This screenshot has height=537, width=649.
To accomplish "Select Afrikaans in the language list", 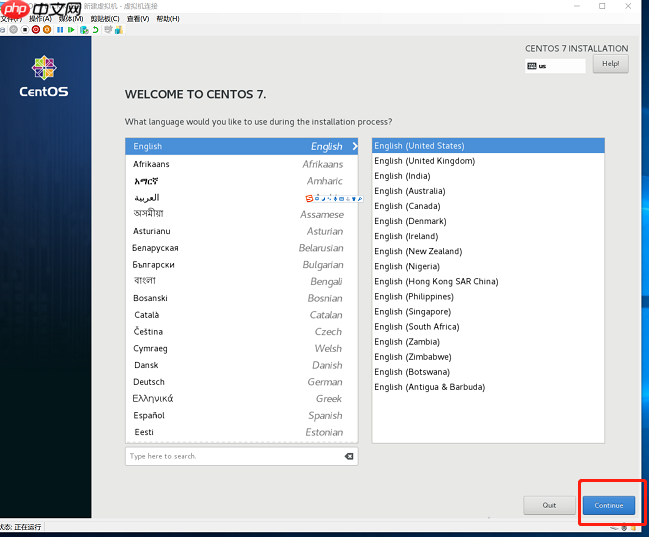I will point(242,164).
